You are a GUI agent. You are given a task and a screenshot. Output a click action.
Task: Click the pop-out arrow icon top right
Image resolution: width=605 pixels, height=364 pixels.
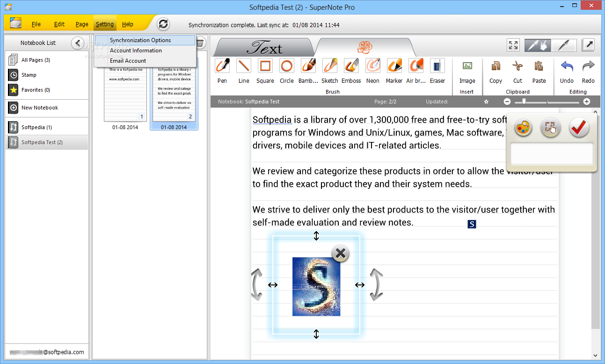[x=588, y=45]
